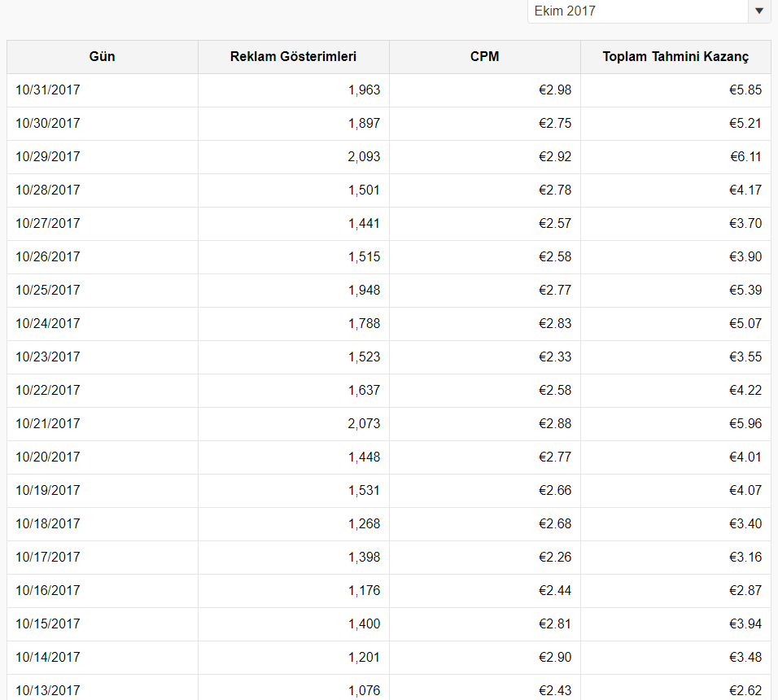Image resolution: width=778 pixels, height=700 pixels.
Task: Select the date 10/28/2017
Action: pyautogui.click(x=48, y=190)
